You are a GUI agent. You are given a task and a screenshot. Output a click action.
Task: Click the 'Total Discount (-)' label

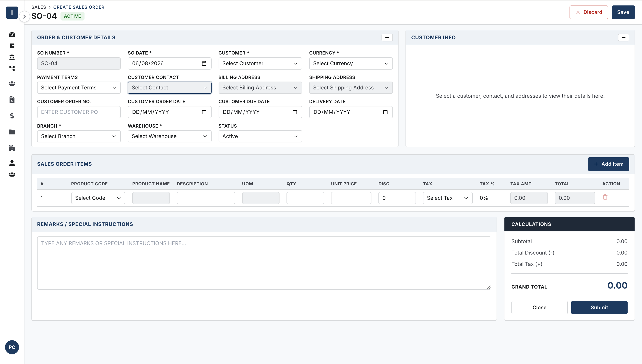533,253
